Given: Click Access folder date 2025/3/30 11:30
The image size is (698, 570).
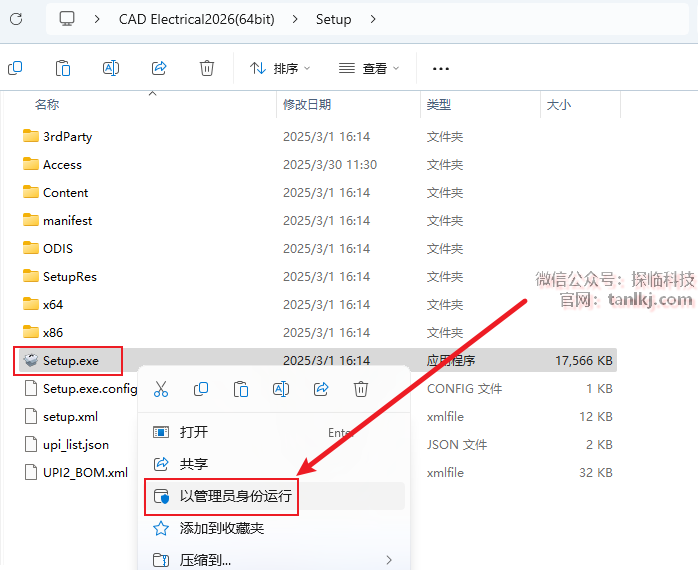Looking at the screenshot, I should [x=330, y=165].
